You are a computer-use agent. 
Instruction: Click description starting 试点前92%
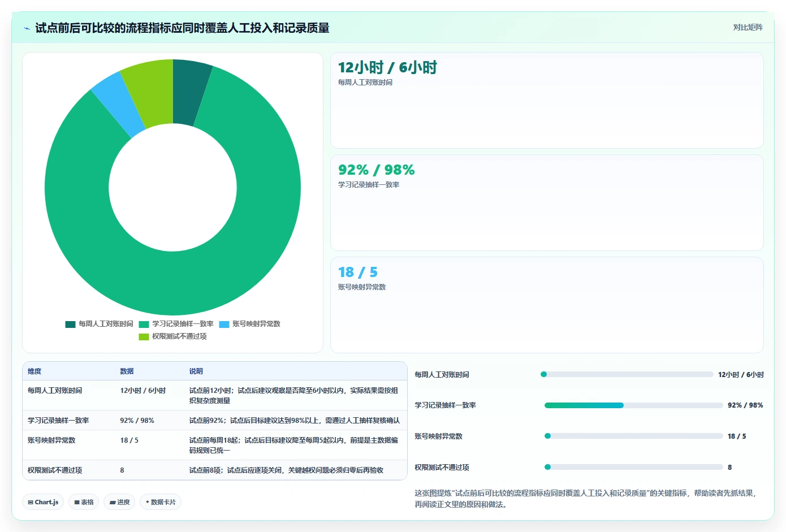coord(295,421)
